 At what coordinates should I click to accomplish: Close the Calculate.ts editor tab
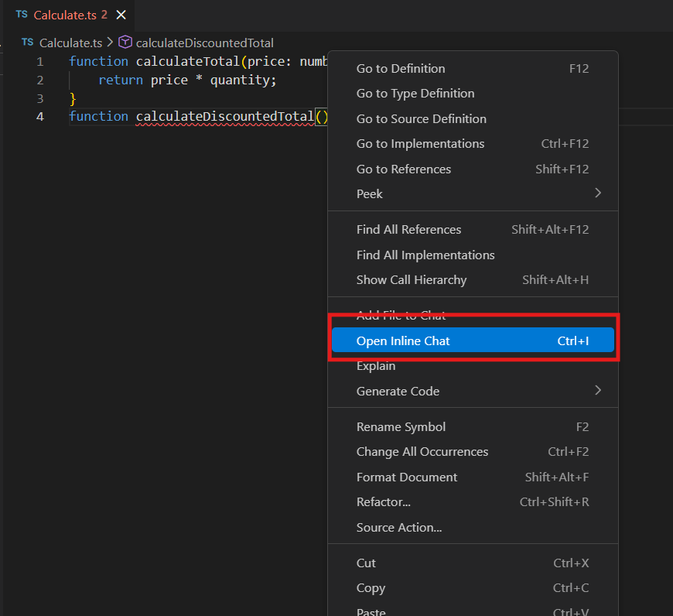pos(121,15)
